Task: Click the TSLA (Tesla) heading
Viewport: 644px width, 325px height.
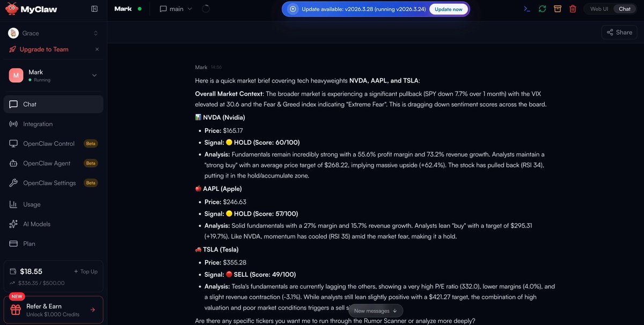Action: pos(221,249)
